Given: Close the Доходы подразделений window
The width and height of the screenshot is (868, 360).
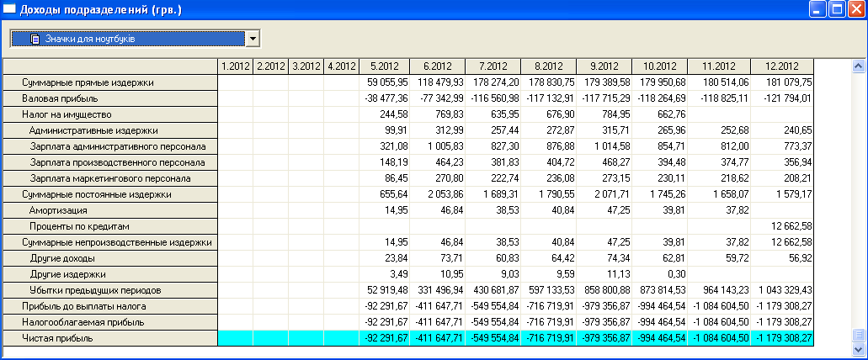Looking at the screenshot, I should [x=855, y=9].
